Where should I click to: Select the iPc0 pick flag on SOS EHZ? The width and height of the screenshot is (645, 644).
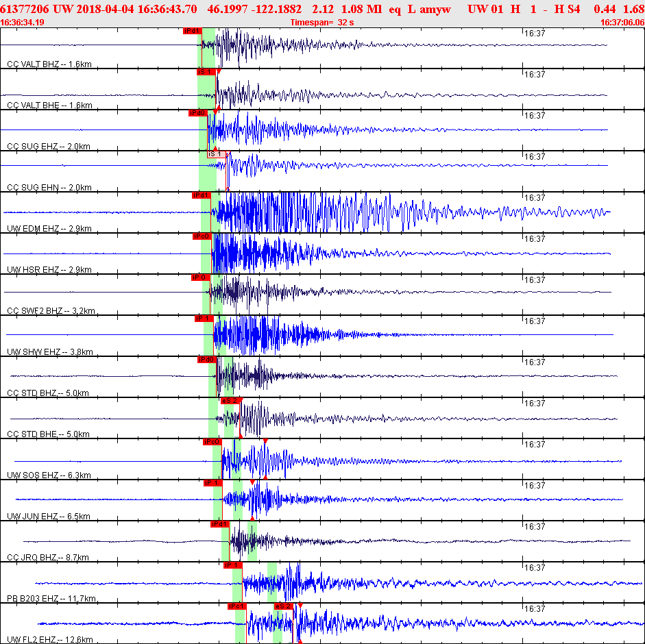tap(212, 442)
